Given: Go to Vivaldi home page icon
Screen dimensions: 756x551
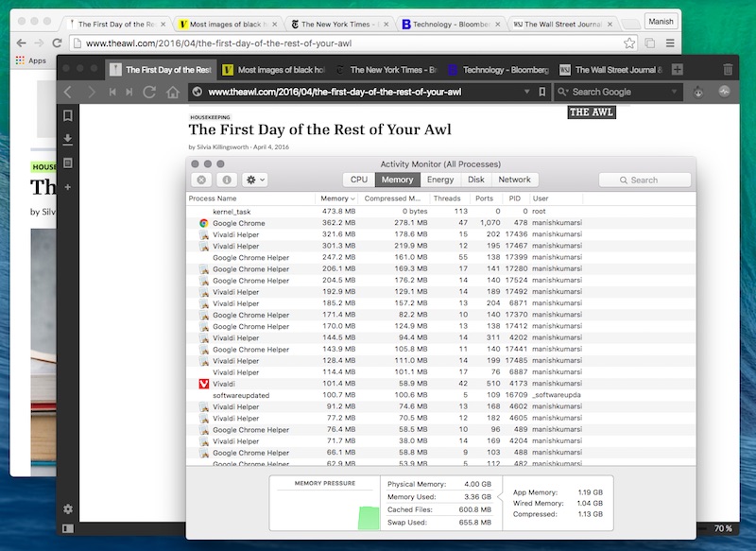Looking at the screenshot, I should [173, 92].
